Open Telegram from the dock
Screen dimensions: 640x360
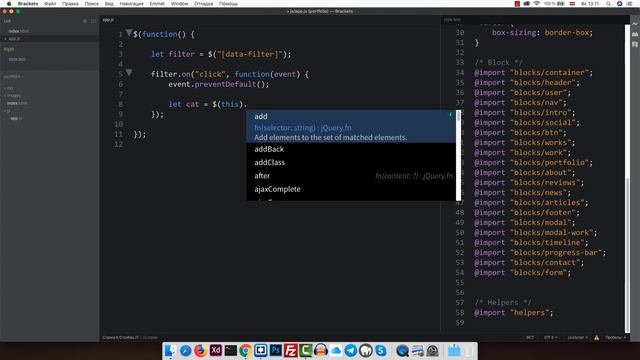(x=351, y=350)
